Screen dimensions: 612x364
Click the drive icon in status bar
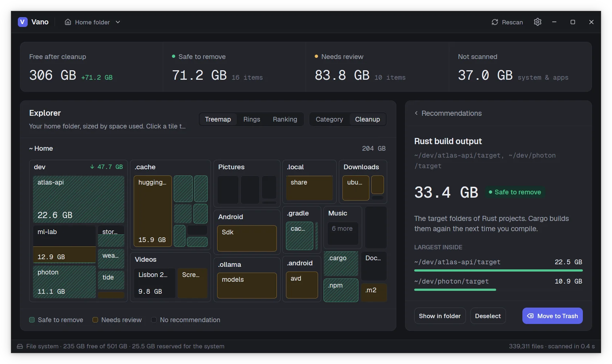click(20, 346)
